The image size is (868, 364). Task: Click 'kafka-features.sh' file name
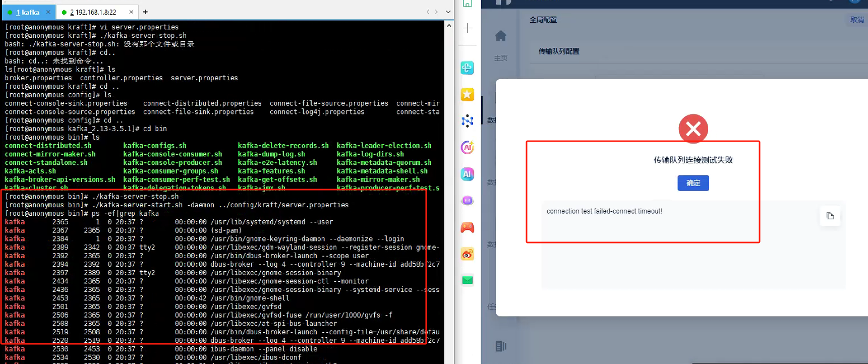tap(271, 171)
